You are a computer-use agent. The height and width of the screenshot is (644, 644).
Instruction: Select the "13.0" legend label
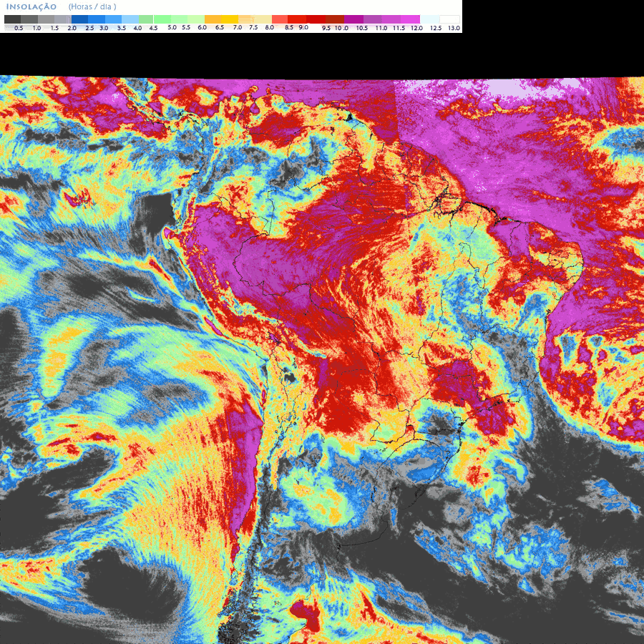pos(454,29)
